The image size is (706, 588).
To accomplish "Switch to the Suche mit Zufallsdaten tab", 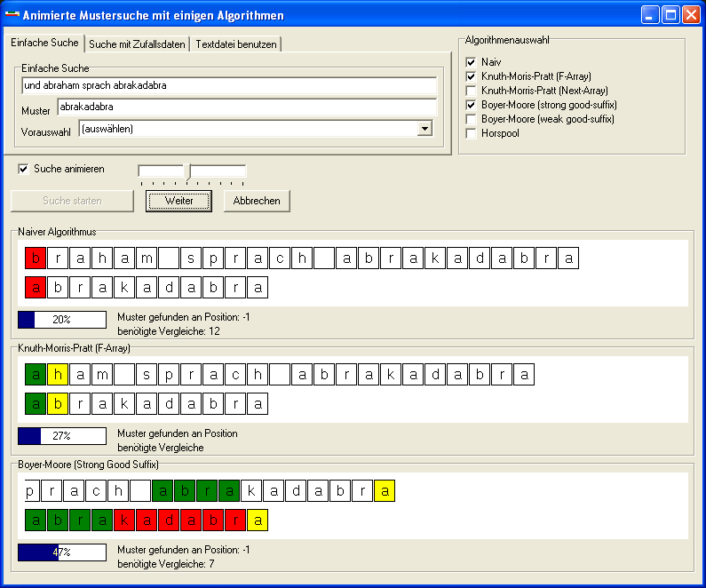I will click(137, 44).
